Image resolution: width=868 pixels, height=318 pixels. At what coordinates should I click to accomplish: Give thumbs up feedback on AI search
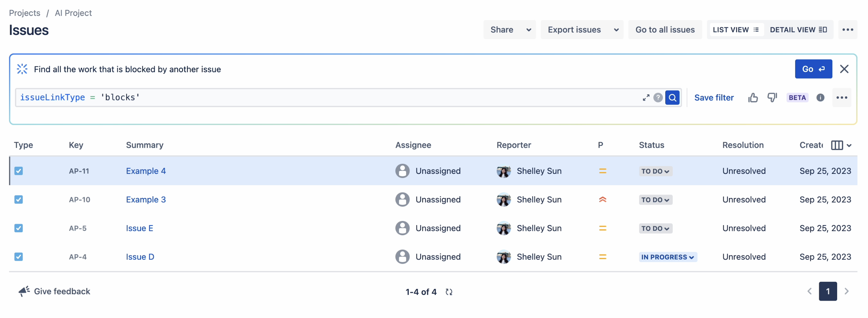(x=753, y=97)
